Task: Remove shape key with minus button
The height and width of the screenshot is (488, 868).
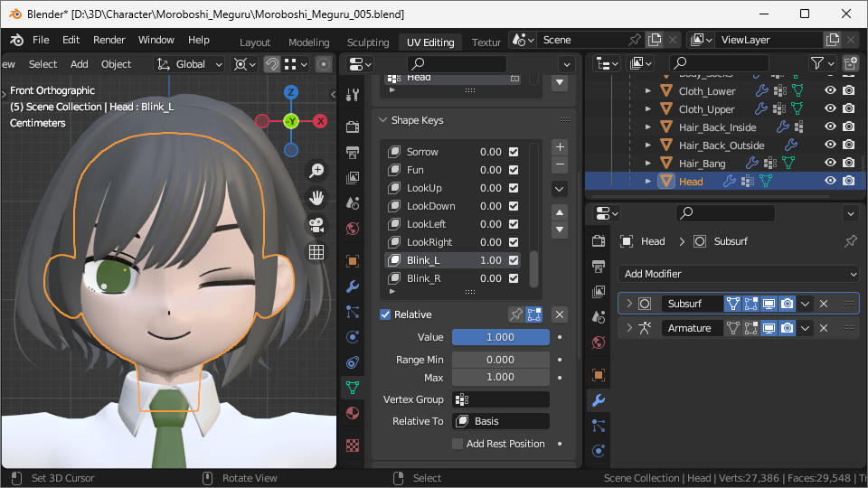Action: pos(560,164)
